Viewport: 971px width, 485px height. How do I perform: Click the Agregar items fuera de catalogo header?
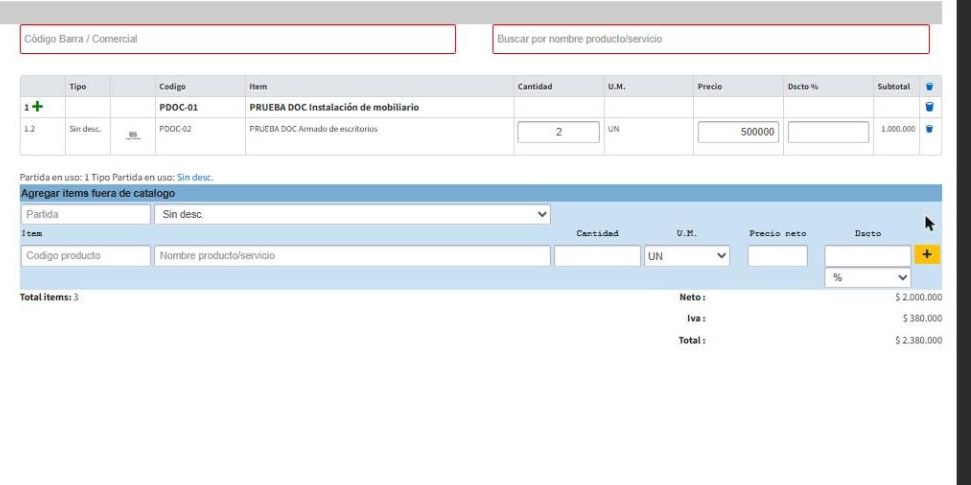481,193
